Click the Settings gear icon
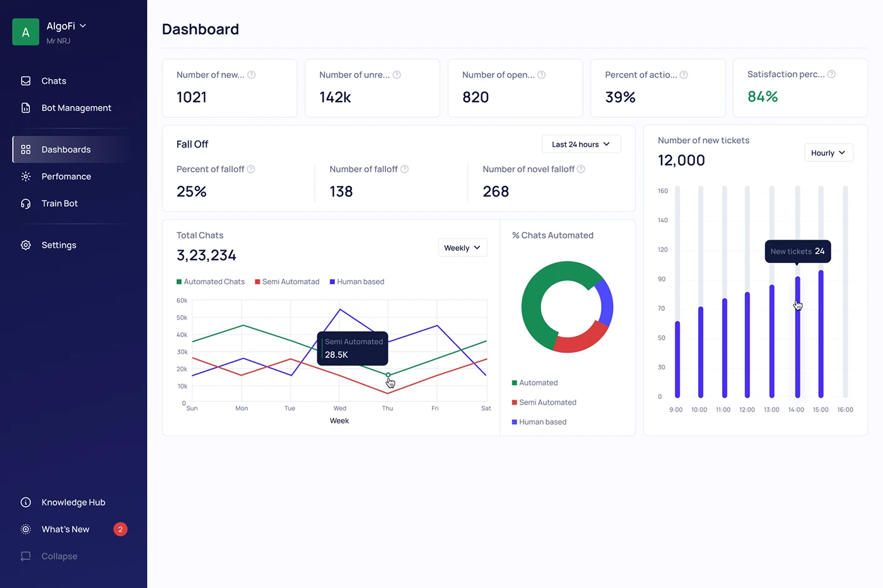 tap(26, 245)
